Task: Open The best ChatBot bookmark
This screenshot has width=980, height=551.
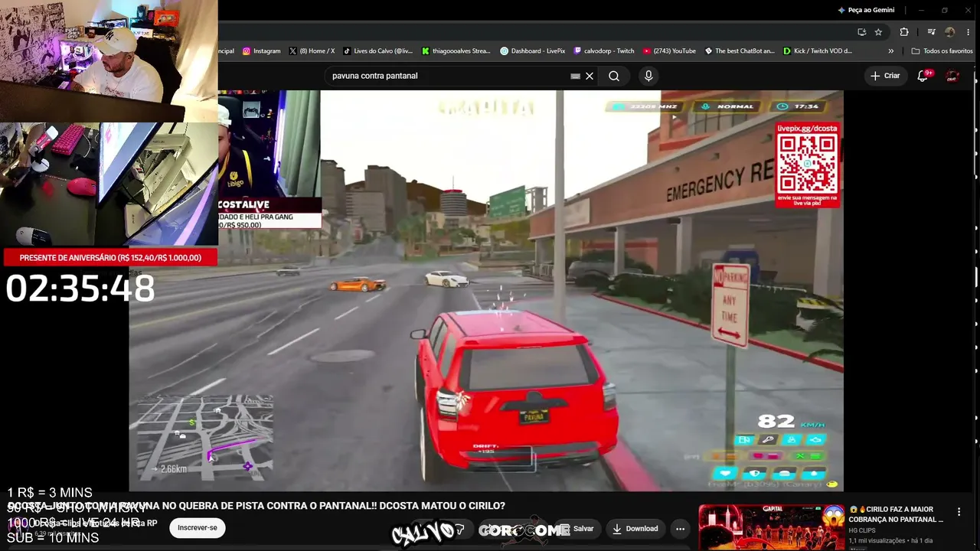Action: coord(740,51)
